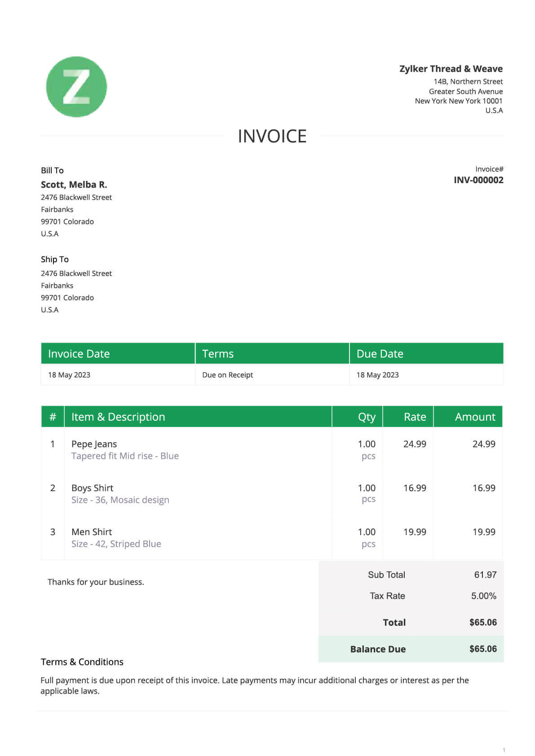Select the Due on Receipt terms value
This screenshot has width=535, height=756.
[x=227, y=375]
